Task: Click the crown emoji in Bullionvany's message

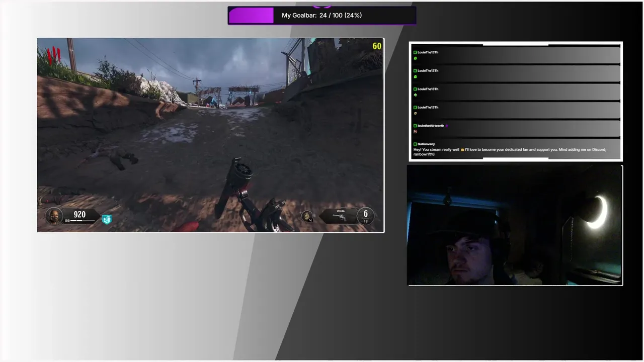Action: (462, 150)
